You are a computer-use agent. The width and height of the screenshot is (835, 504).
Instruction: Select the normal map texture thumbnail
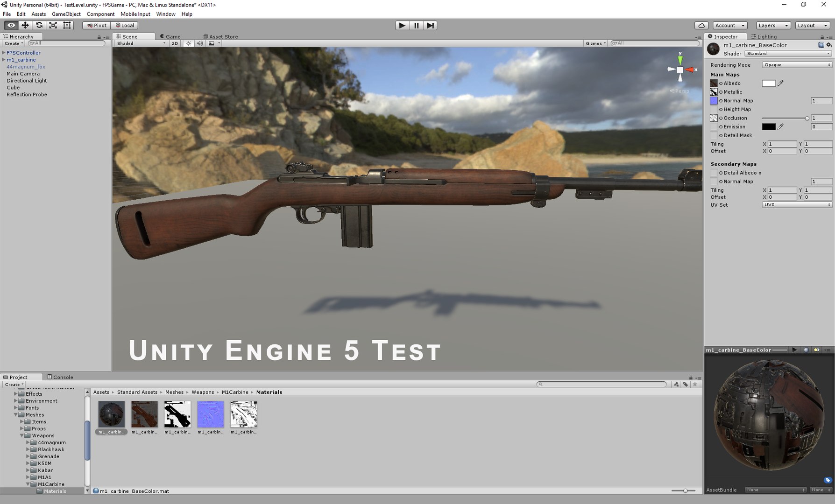(x=211, y=414)
